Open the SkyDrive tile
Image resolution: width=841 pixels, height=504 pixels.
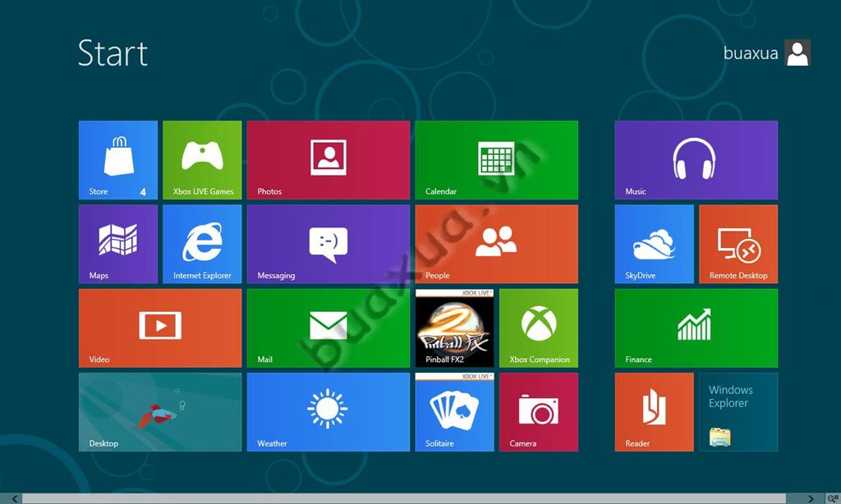pyautogui.click(x=654, y=244)
